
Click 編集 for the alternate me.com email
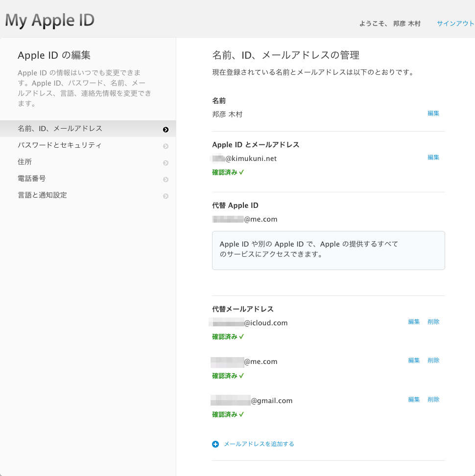coord(414,361)
